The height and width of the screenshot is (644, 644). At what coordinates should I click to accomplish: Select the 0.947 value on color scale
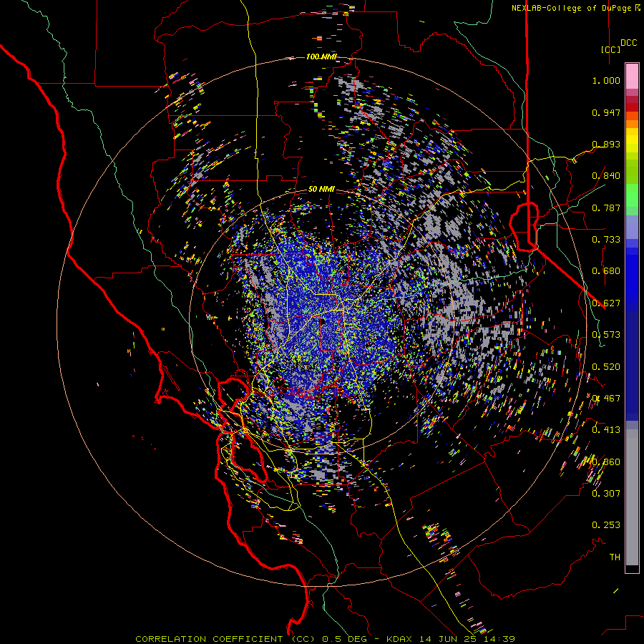pos(606,112)
